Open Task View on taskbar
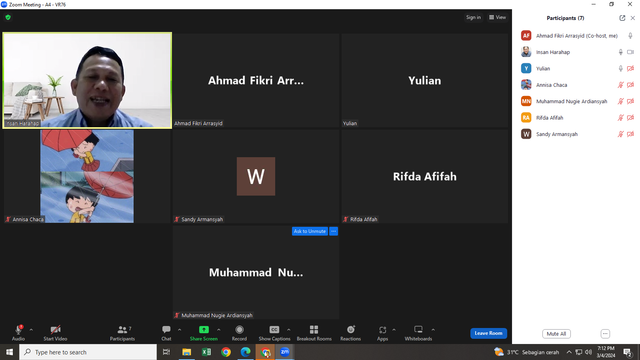Screen dimensions: 640x360 tap(167, 352)
